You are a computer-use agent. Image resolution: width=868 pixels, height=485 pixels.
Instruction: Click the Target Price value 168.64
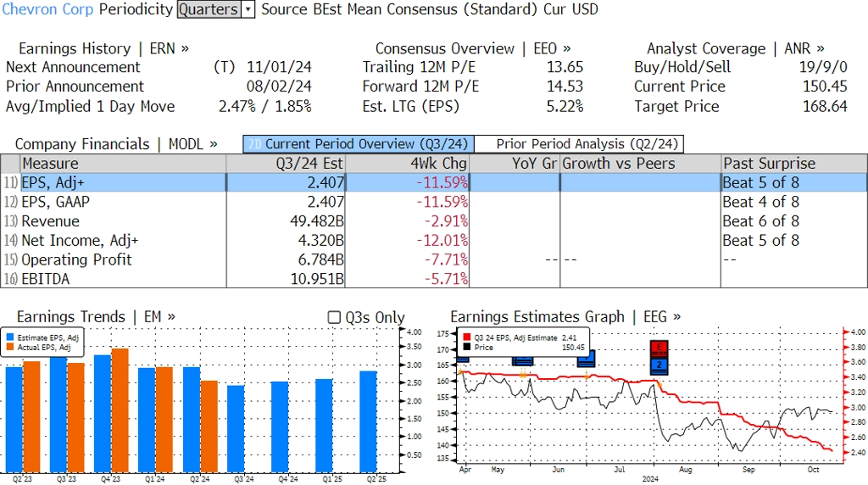tap(825, 106)
